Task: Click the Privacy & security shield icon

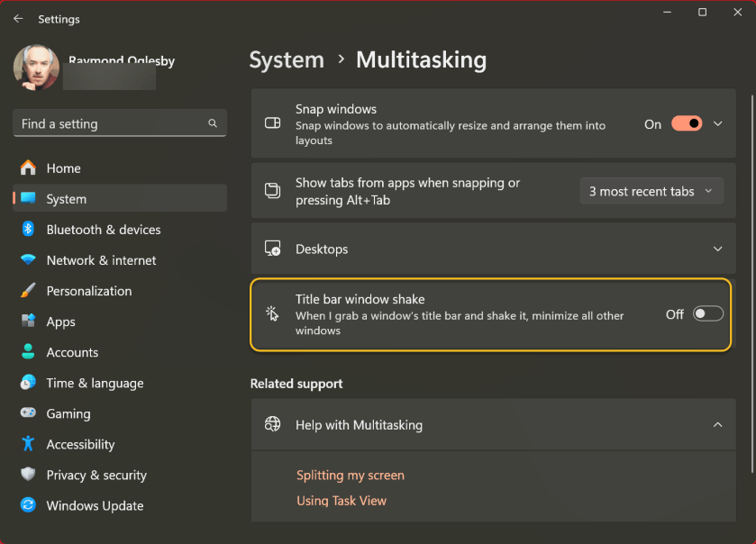Action: pyautogui.click(x=28, y=475)
